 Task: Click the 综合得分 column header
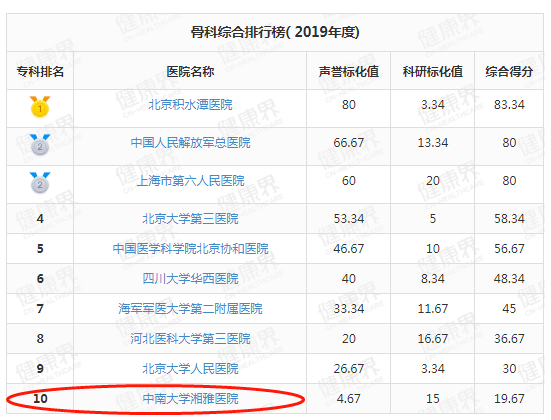tap(509, 71)
